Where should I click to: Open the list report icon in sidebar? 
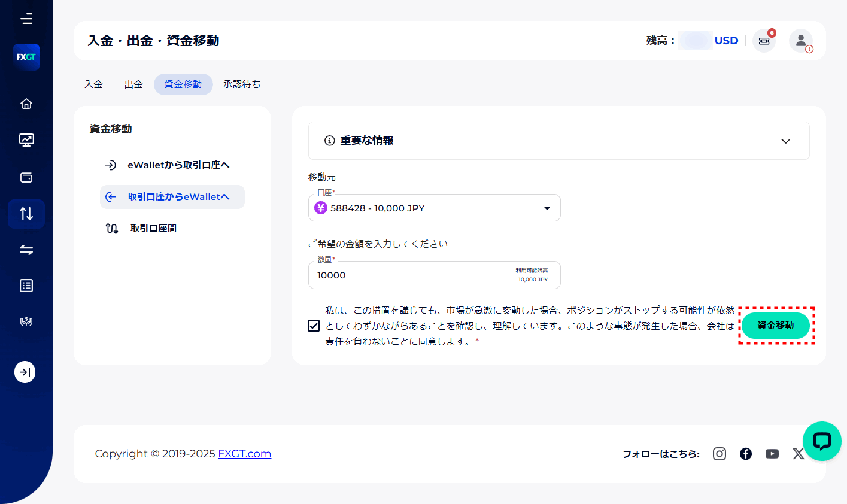tap(26, 286)
